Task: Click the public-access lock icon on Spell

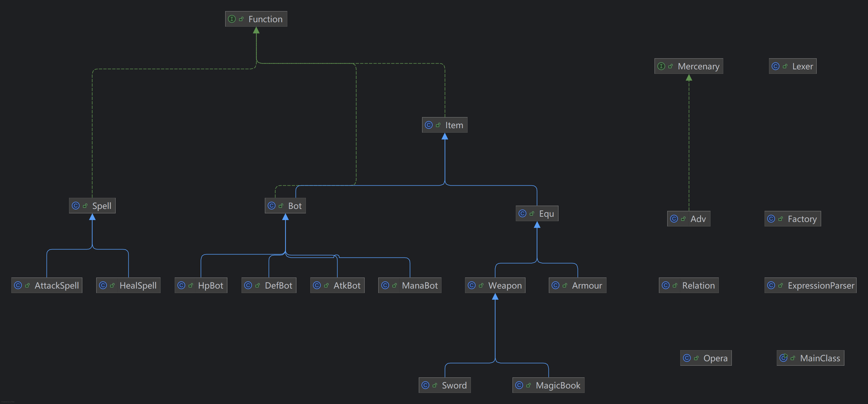Action: (85, 206)
